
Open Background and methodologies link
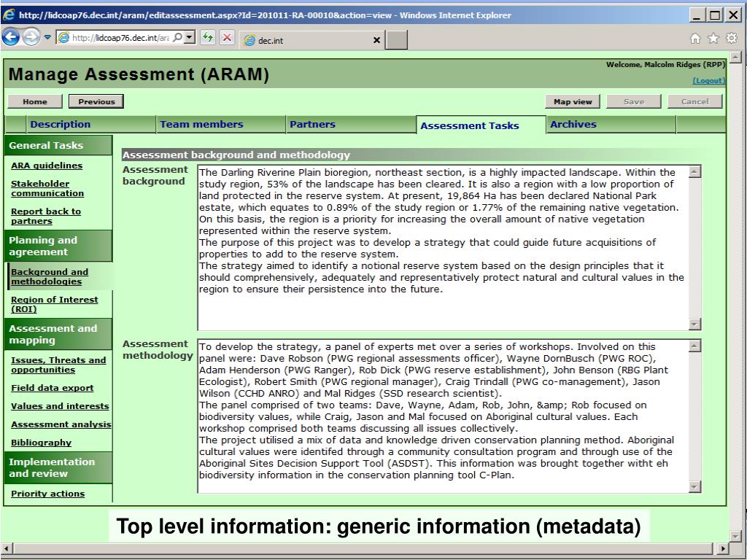coord(50,276)
